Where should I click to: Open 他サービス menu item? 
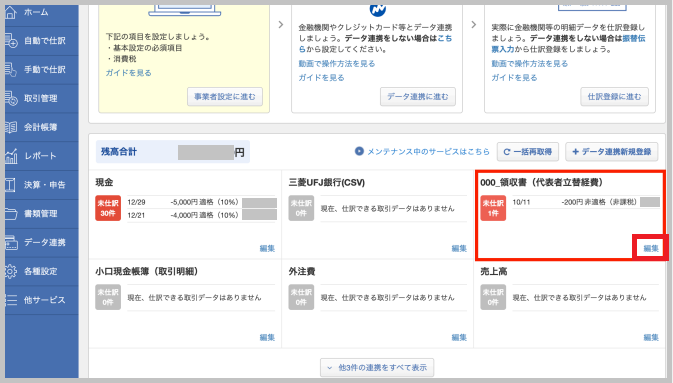coord(42,300)
